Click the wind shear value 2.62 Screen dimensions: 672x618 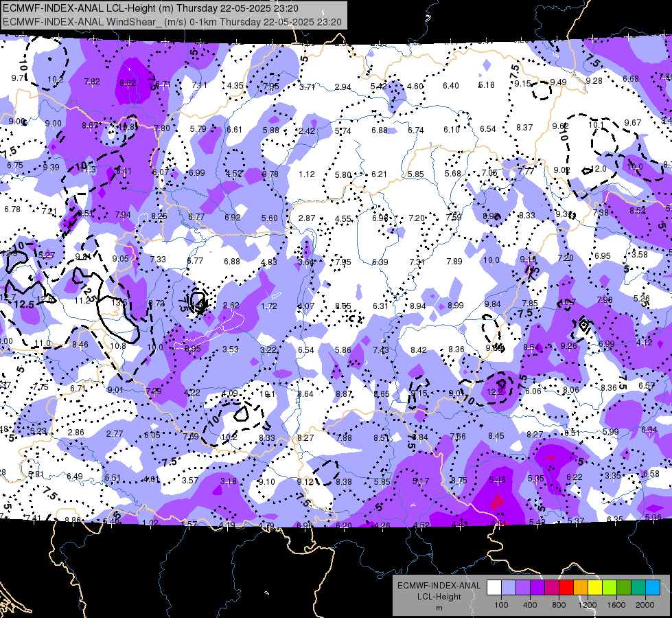pos(231,306)
